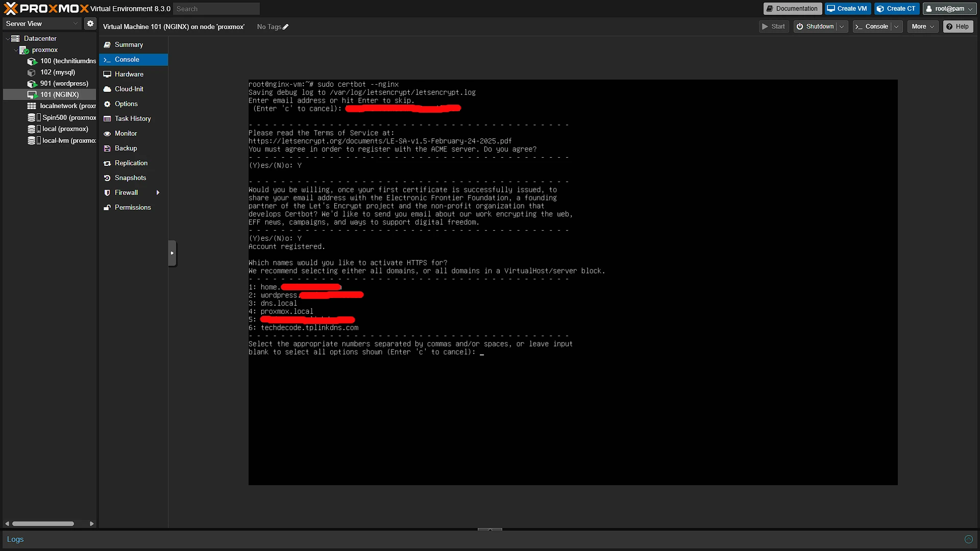Click the top Search field
This screenshot has height=551, width=980.
tap(216, 9)
